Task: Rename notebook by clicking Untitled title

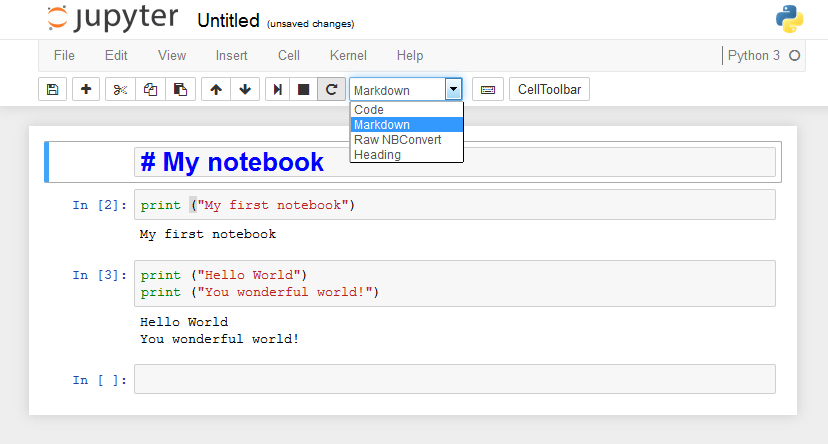Action: [x=228, y=21]
